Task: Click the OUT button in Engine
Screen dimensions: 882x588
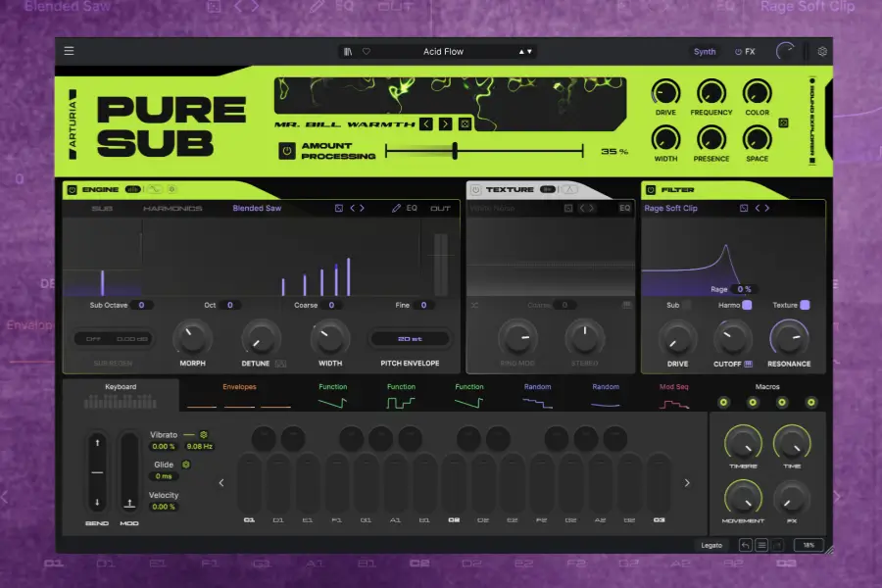Action: [440, 208]
